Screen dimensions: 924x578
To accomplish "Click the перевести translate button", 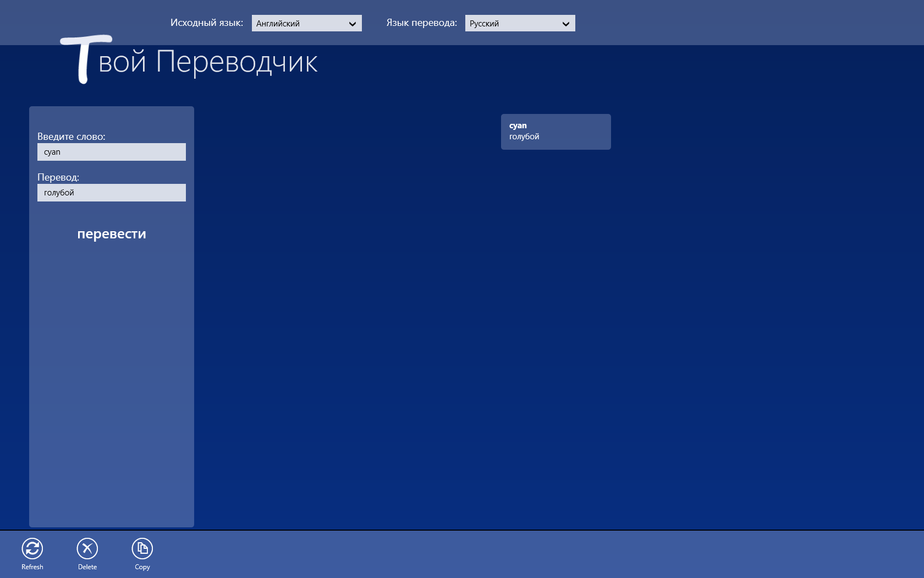I will pos(112,234).
